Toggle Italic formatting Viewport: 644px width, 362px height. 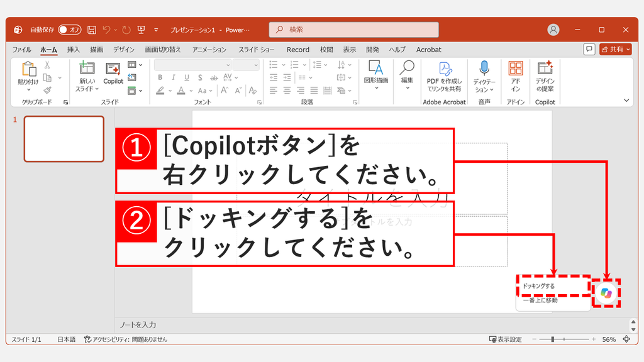pyautogui.click(x=174, y=77)
